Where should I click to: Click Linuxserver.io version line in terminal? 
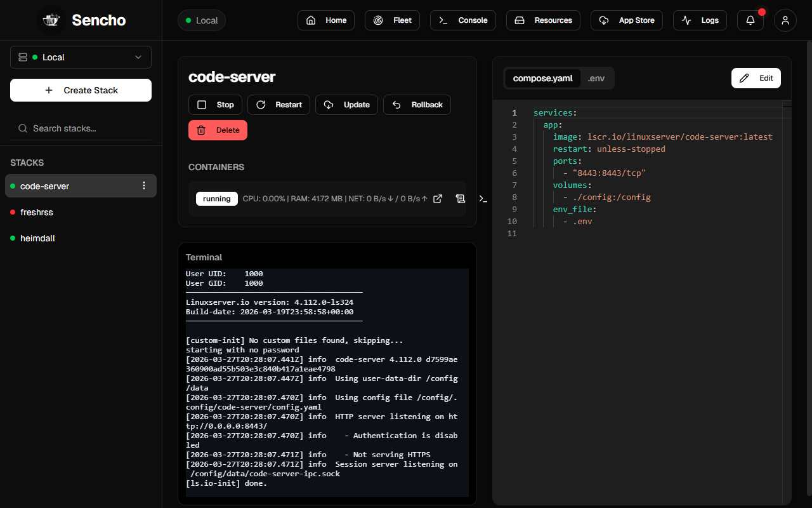[x=270, y=302]
